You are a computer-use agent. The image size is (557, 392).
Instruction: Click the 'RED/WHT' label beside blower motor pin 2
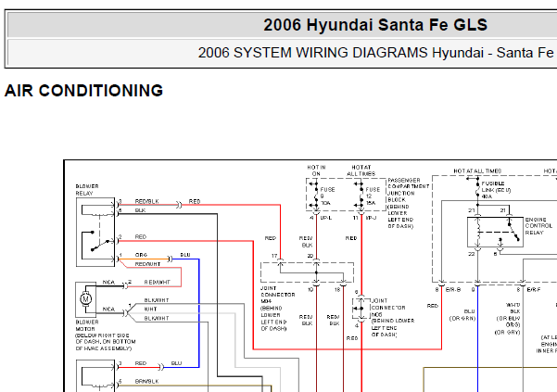click(157, 283)
